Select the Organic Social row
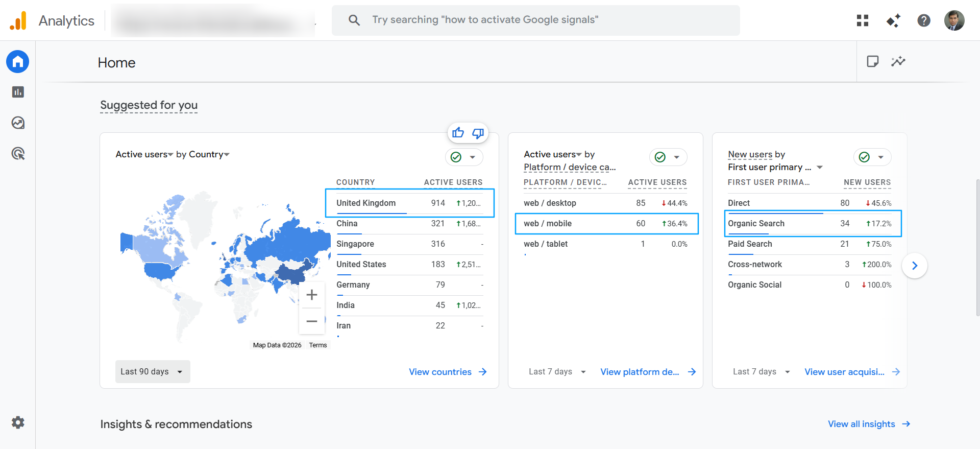The width and height of the screenshot is (980, 449). (x=810, y=285)
